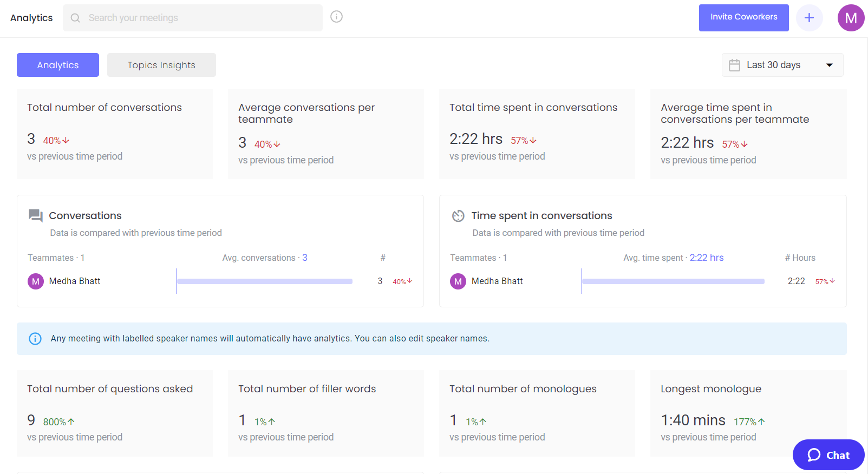The height and width of the screenshot is (474, 868).
Task: Click the # column header in Conversations
Action: [x=383, y=258]
